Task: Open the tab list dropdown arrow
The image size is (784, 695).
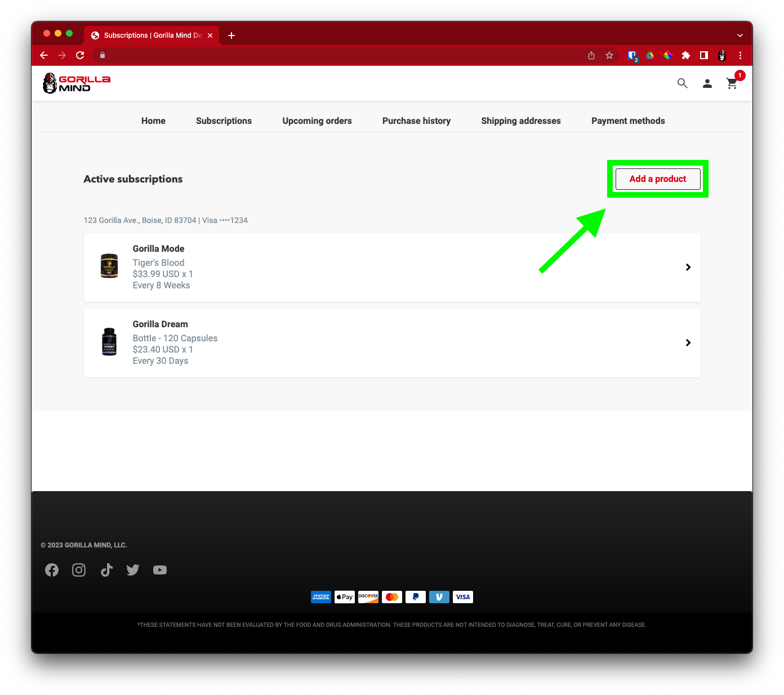Action: (740, 35)
